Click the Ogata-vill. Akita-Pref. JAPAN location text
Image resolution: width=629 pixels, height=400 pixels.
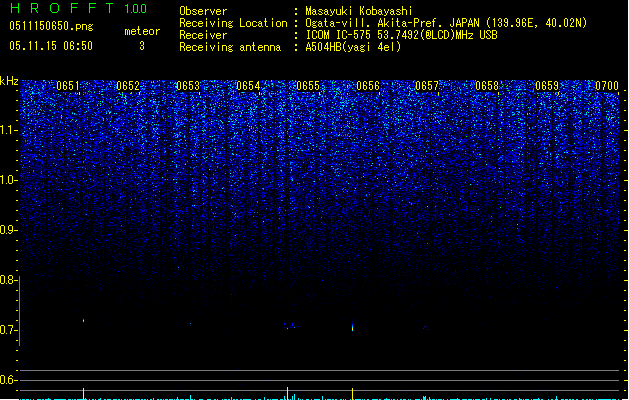446,23
